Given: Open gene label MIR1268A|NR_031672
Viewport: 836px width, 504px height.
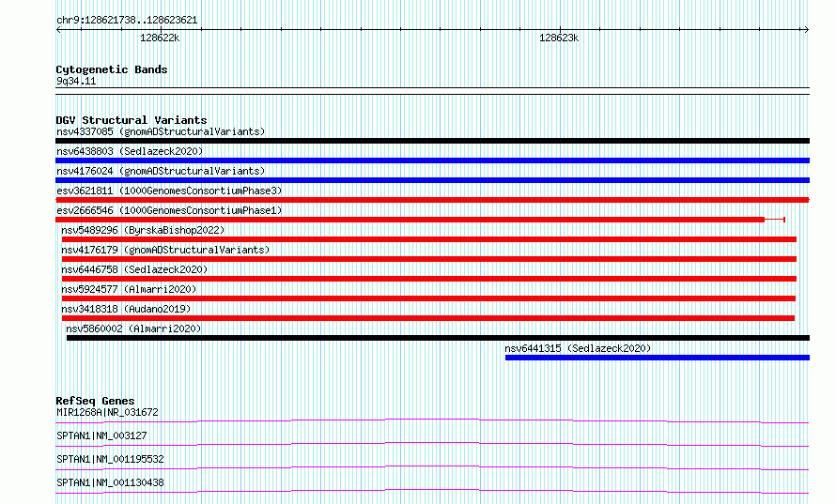Looking at the screenshot, I should point(107,412).
